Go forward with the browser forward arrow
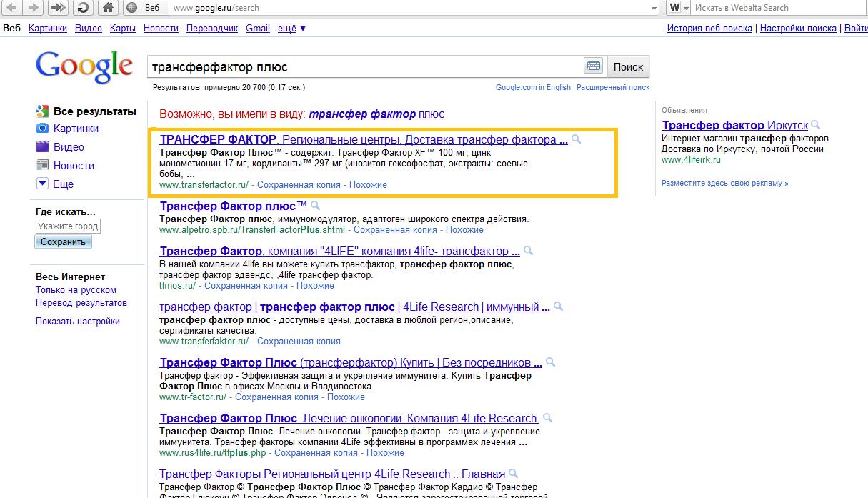This screenshot has width=868, height=498. 34,8
